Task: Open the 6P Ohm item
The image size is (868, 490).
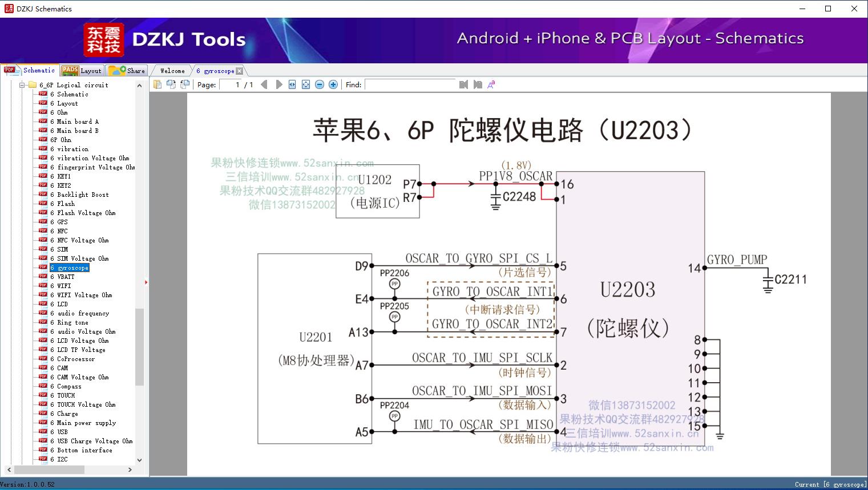Action: (x=60, y=140)
